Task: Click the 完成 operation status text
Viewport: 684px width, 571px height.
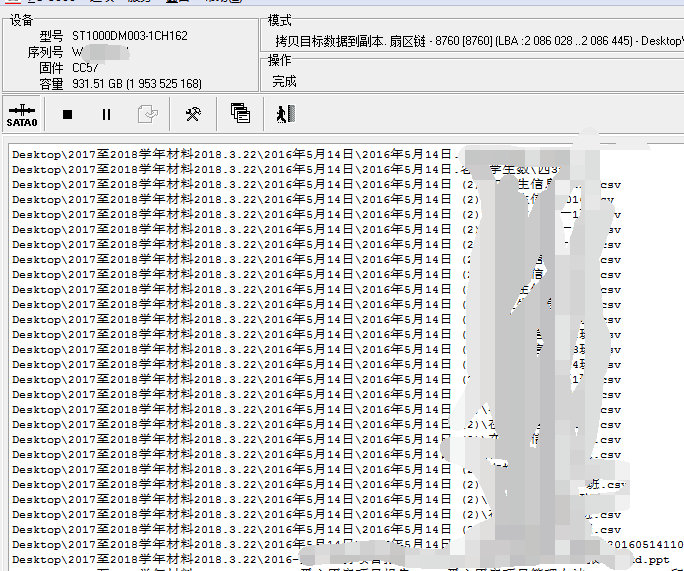Action: coord(284,81)
